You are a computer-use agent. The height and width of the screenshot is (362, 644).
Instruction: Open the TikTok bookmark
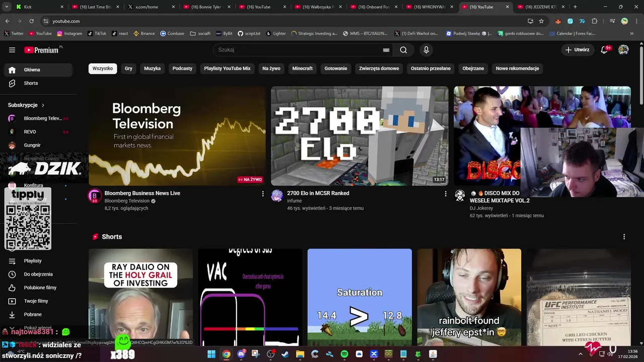point(97,34)
